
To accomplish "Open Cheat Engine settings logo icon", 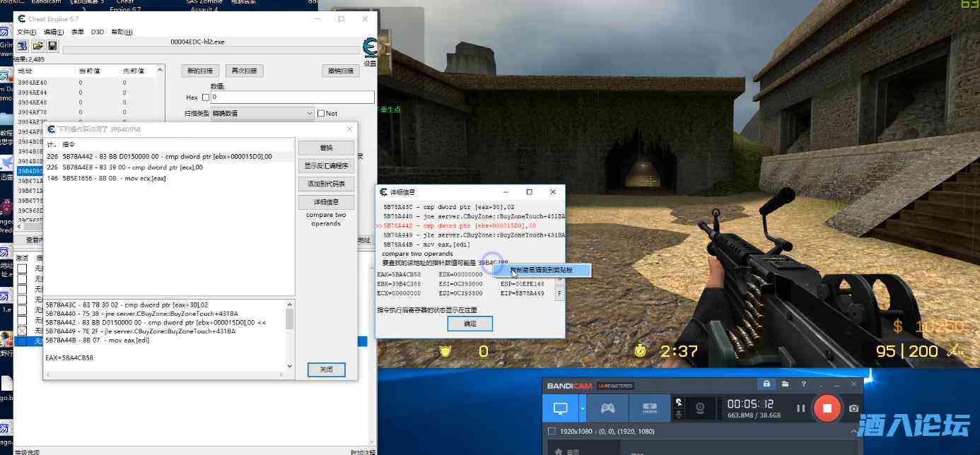I will pyautogui.click(x=369, y=48).
